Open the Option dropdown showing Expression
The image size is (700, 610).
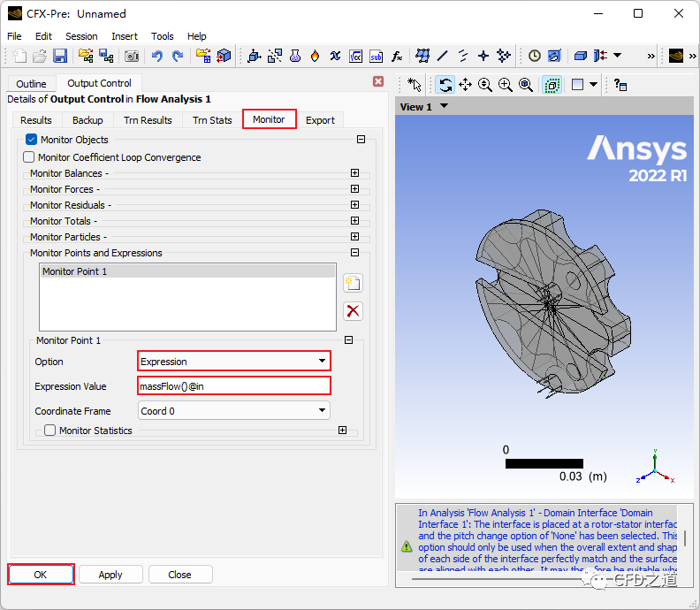pyautogui.click(x=234, y=361)
